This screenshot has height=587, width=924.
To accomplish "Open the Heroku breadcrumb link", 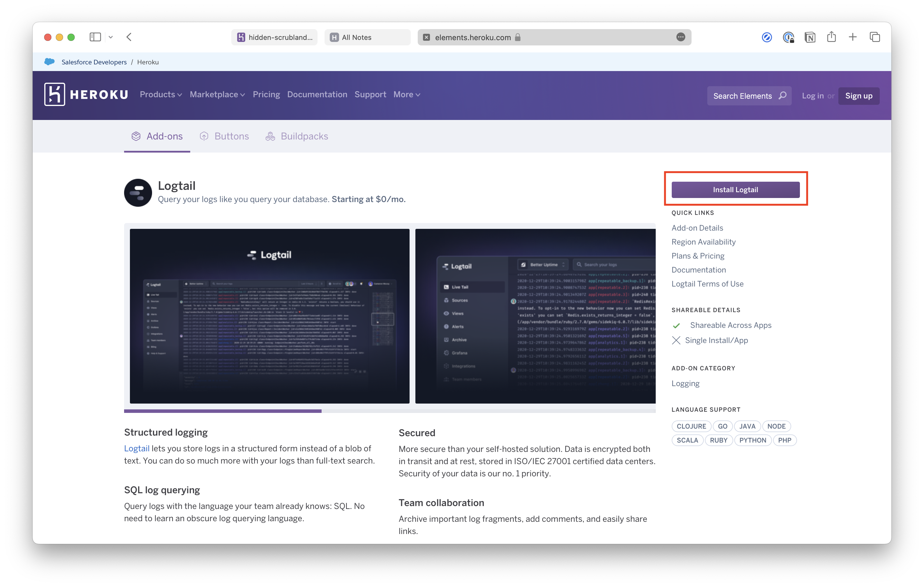I will pos(148,62).
